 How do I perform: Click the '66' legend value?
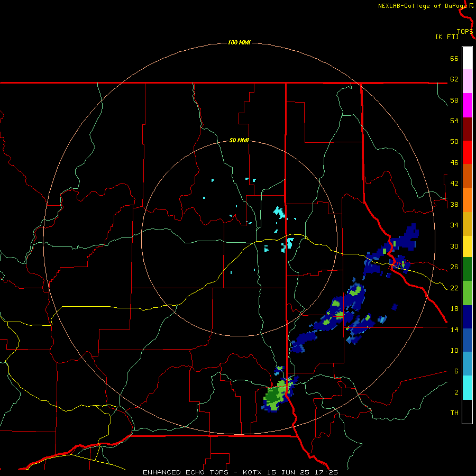[454, 59]
